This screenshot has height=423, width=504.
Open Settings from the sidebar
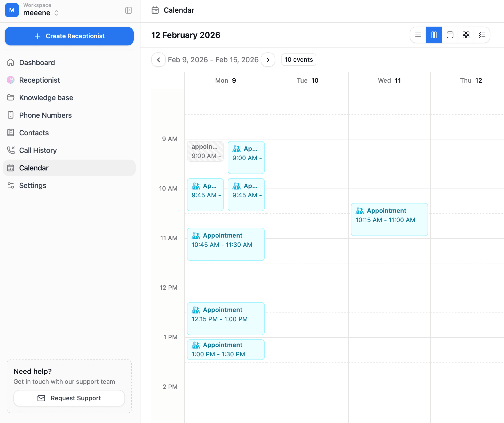[33, 185]
